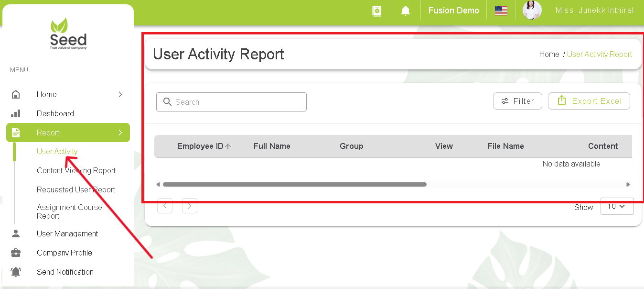Open the US flag language selector
This screenshot has width=644, height=289.
point(501,10)
